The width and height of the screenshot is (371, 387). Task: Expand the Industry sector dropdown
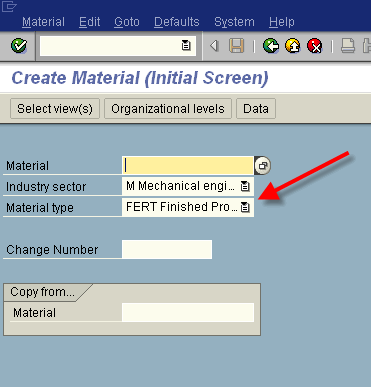tap(245, 186)
